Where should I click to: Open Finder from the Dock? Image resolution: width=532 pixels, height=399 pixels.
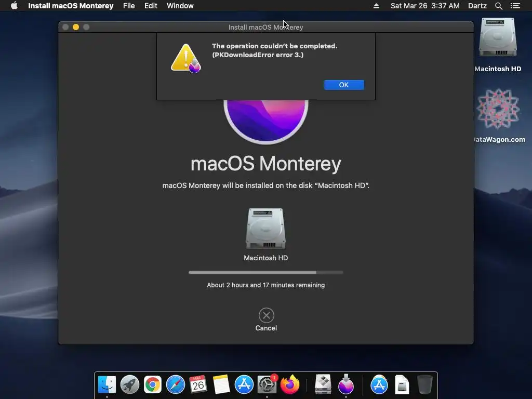click(107, 384)
